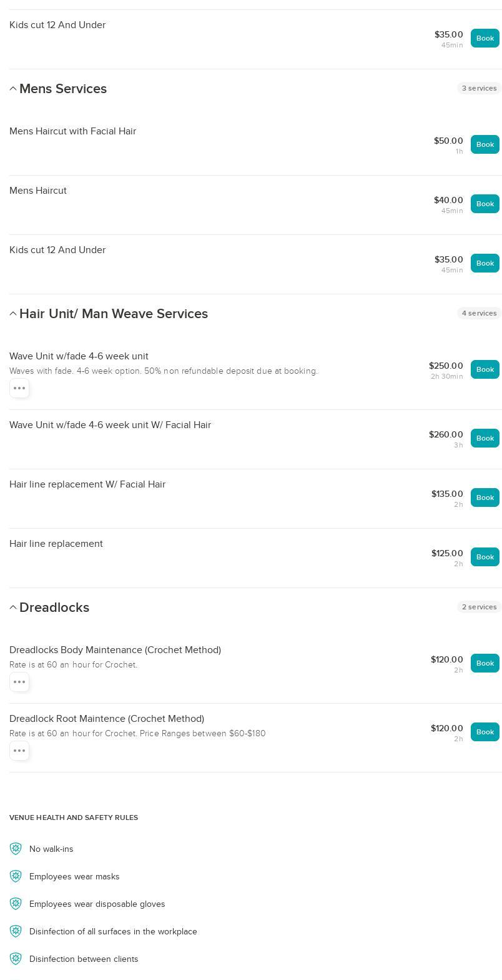Book Mens Haircut with Facial Hair

point(485,144)
